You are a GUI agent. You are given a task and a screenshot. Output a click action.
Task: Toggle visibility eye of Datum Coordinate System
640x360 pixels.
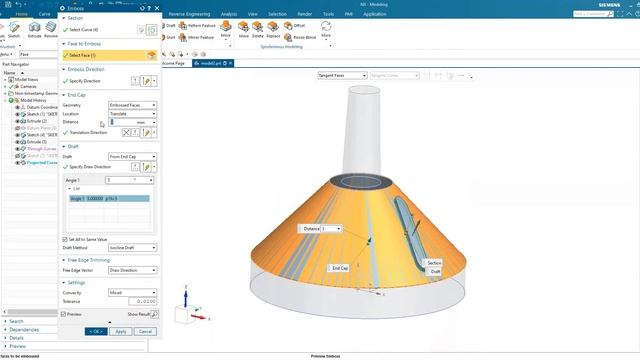tap(18, 107)
